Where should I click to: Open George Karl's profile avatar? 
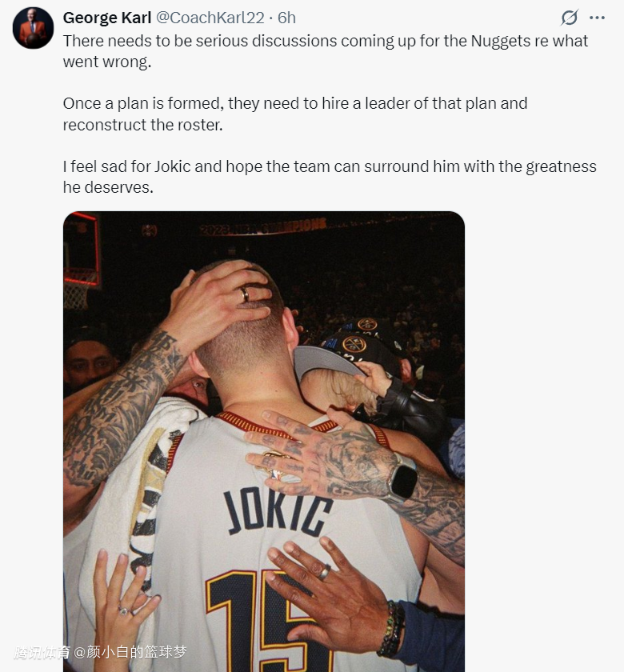coord(33,28)
